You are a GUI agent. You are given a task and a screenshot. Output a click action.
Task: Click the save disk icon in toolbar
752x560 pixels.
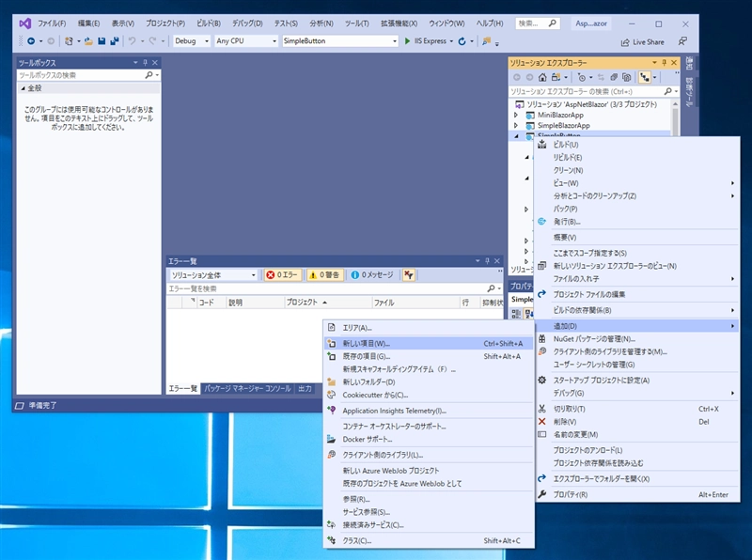pyautogui.click(x=102, y=41)
